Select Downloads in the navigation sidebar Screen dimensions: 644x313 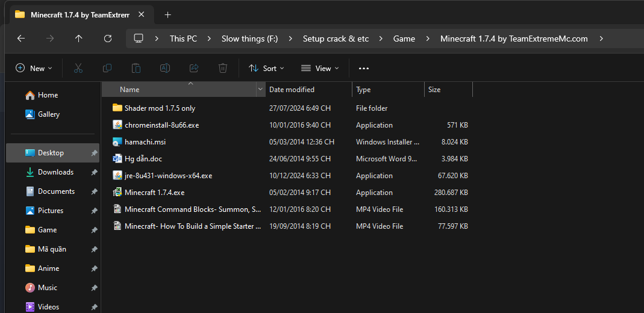[x=55, y=172]
